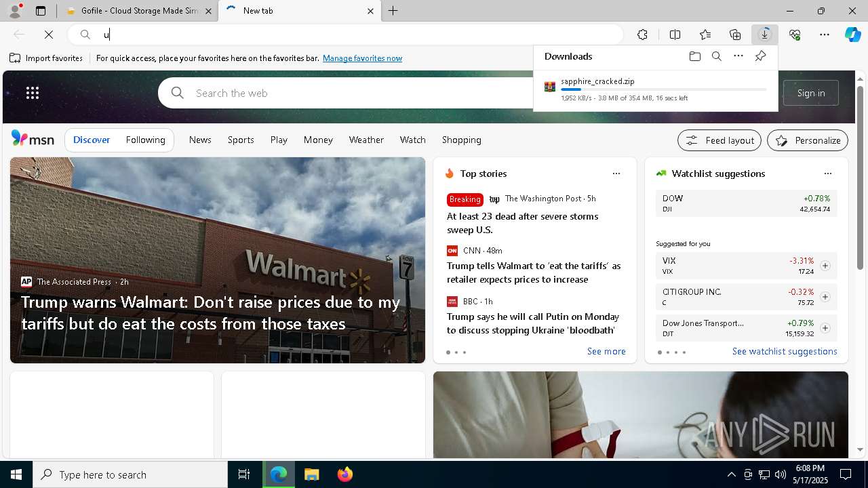Toggle the Downloads toolbar button
The height and width of the screenshot is (488, 868).
(765, 35)
